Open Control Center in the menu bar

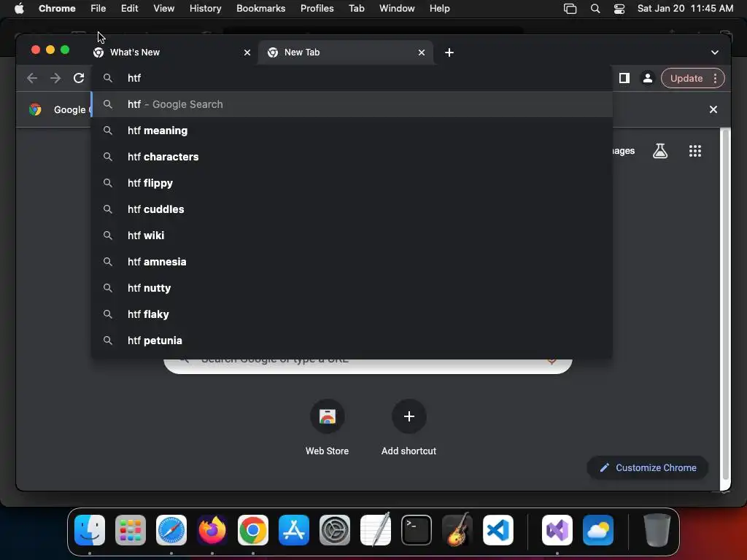point(619,9)
